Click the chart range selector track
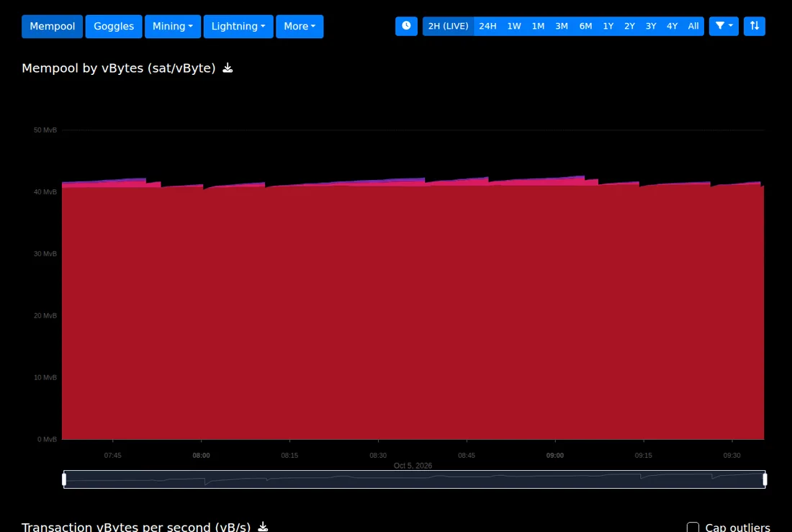 [414, 479]
